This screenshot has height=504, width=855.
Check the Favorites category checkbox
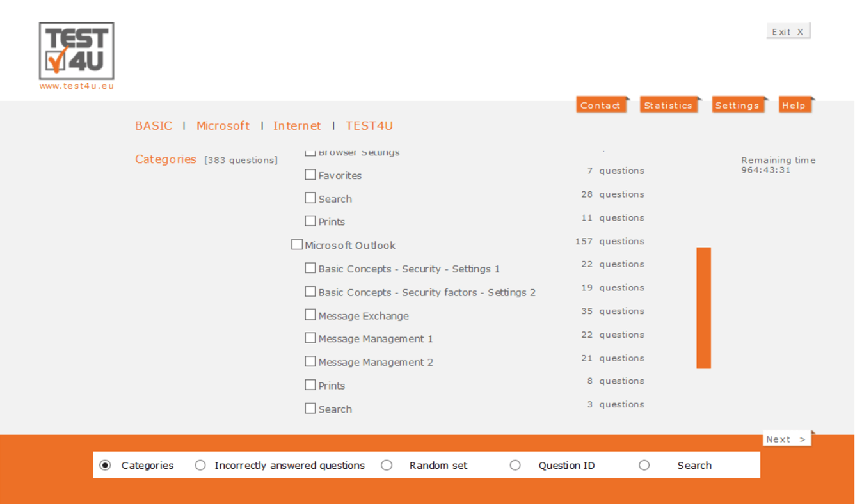(310, 175)
